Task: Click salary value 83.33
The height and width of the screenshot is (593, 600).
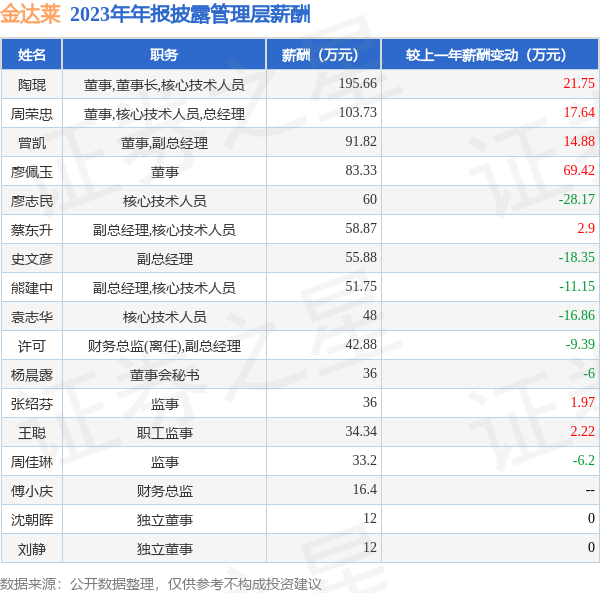Action: 361,171
